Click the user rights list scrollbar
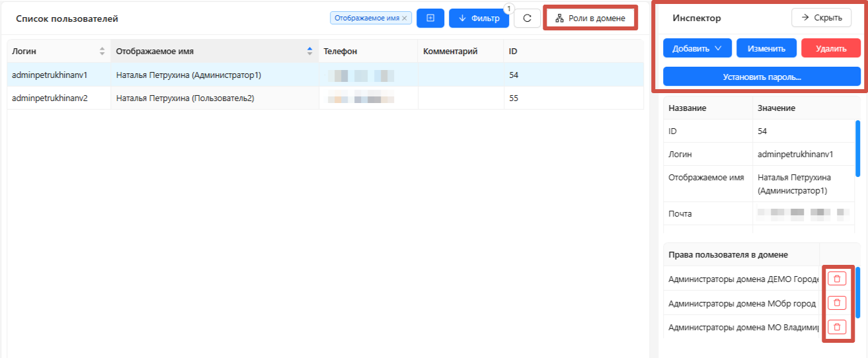 (x=857, y=291)
